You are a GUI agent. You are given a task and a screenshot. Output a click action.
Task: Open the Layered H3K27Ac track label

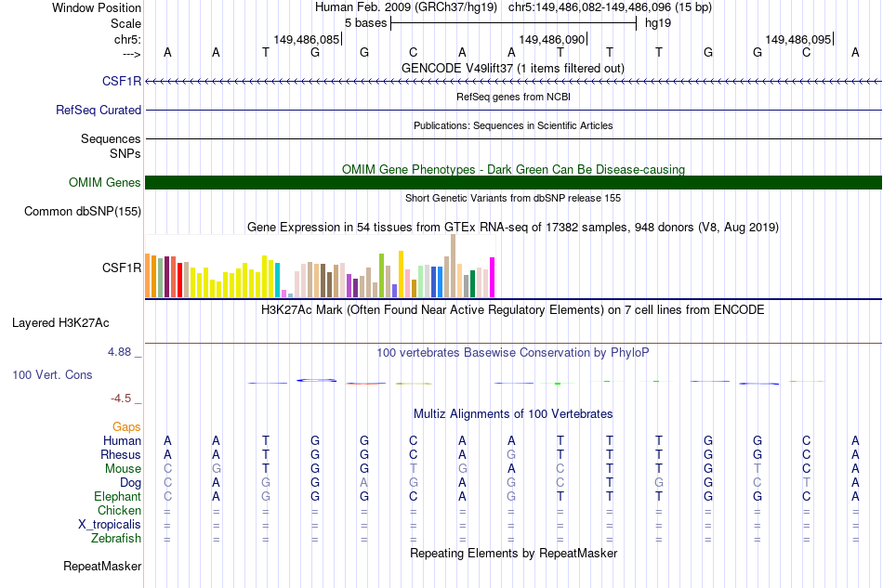point(60,322)
